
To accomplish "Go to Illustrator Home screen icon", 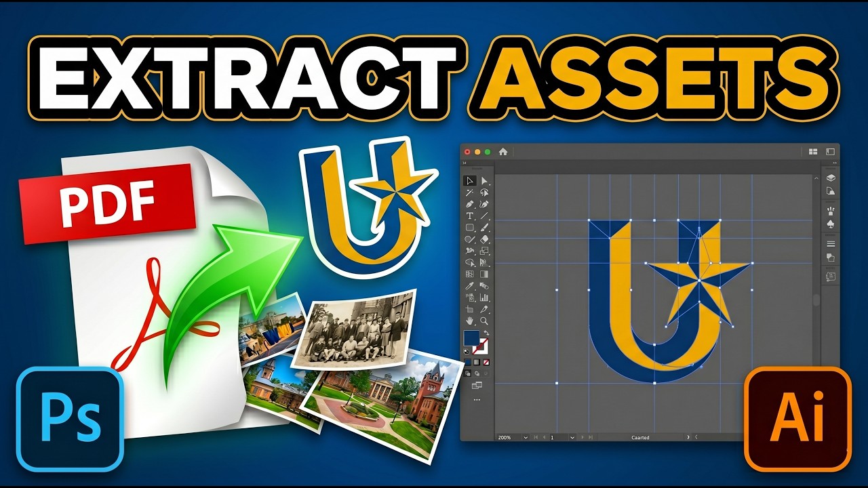I will 503,152.
